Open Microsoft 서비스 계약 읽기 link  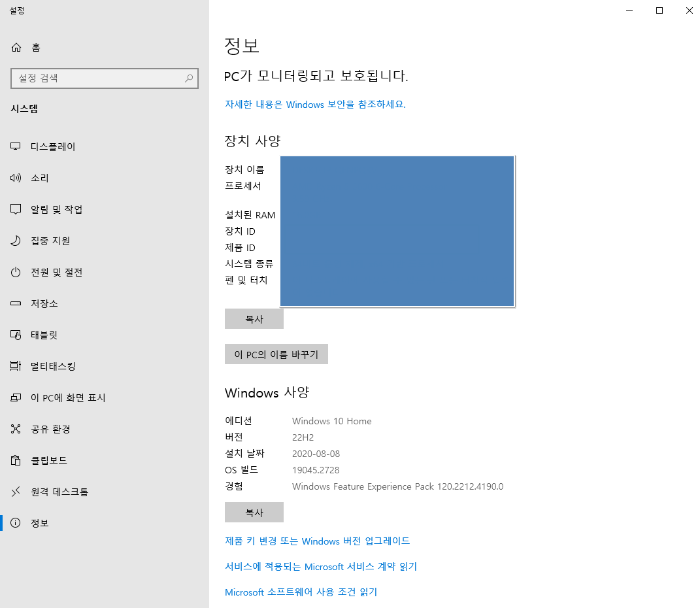point(320,566)
